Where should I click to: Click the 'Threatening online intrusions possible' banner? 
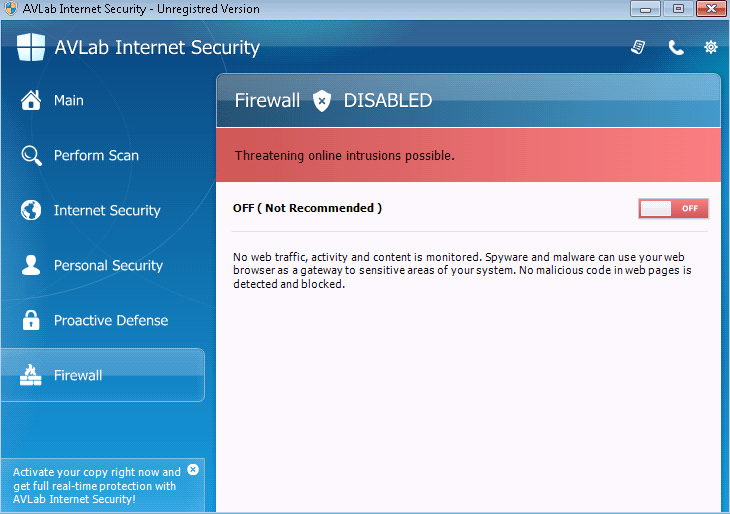(x=468, y=156)
